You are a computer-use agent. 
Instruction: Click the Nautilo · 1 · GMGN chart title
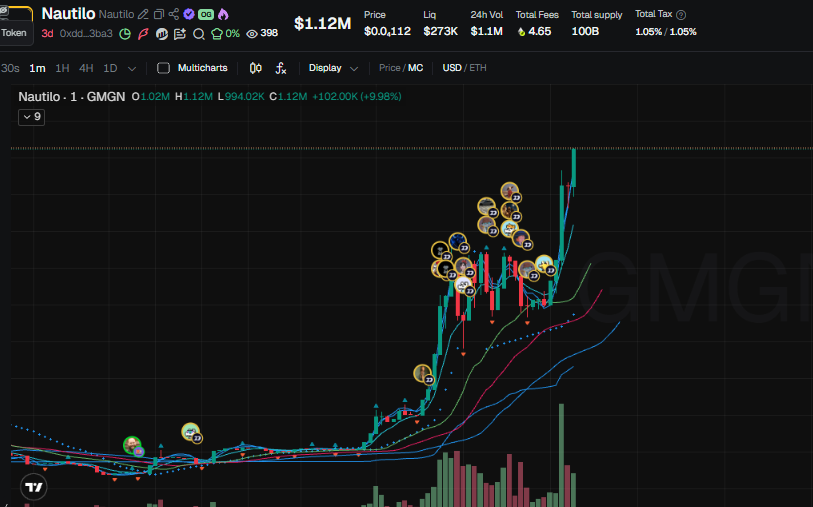point(72,97)
